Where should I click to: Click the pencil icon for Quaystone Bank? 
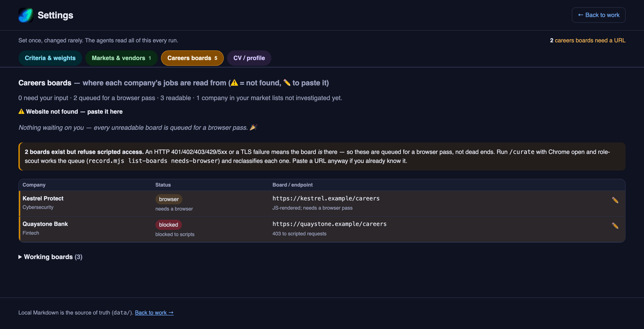[615, 225]
